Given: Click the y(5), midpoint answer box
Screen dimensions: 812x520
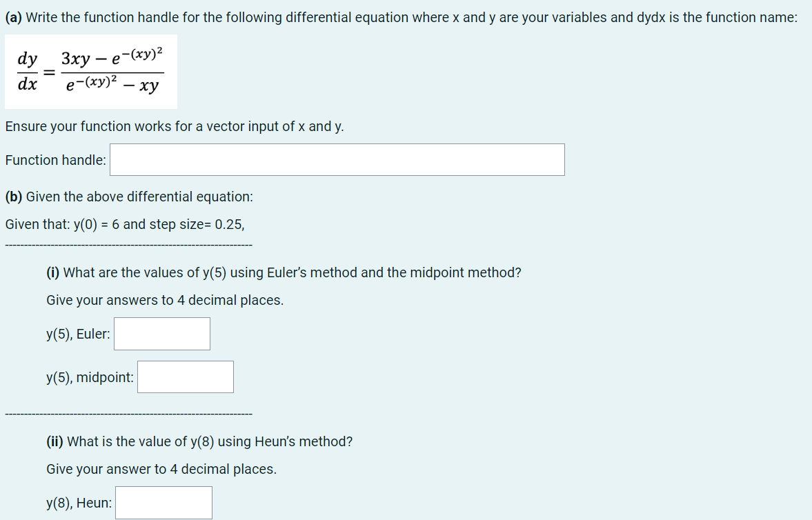Looking at the screenshot, I should pos(185,377).
